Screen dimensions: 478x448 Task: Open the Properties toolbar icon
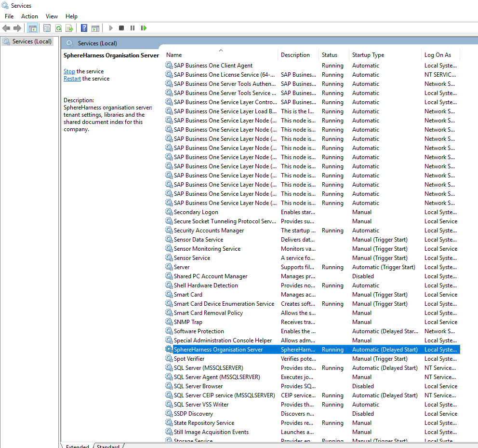(47, 28)
